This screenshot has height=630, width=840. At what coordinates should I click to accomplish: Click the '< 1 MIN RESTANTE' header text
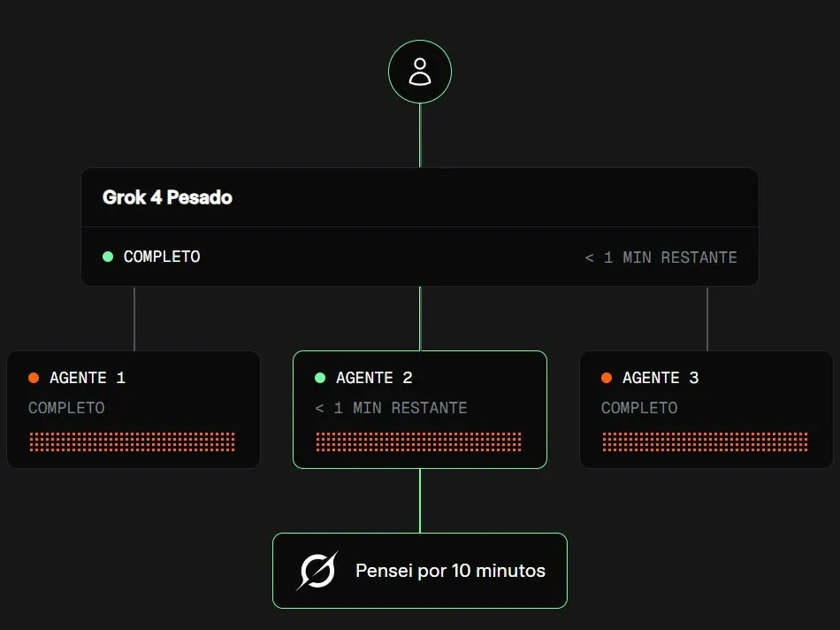(x=661, y=257)
